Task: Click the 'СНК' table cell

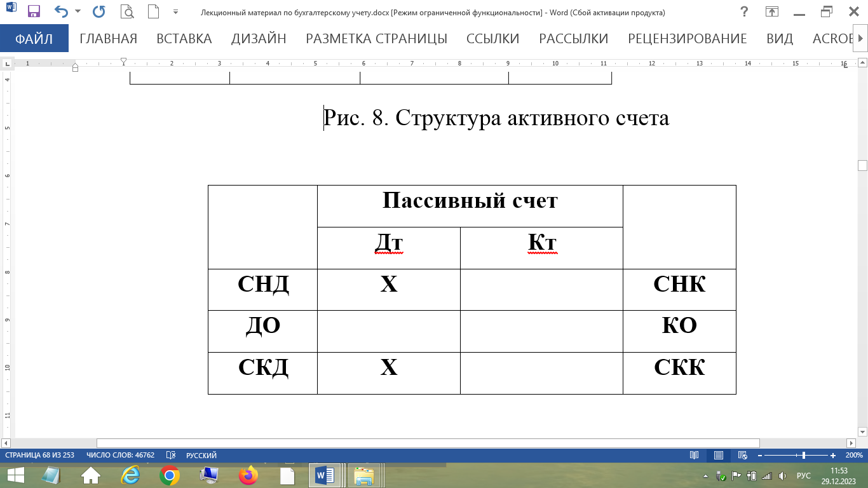Action: point(679,289)
